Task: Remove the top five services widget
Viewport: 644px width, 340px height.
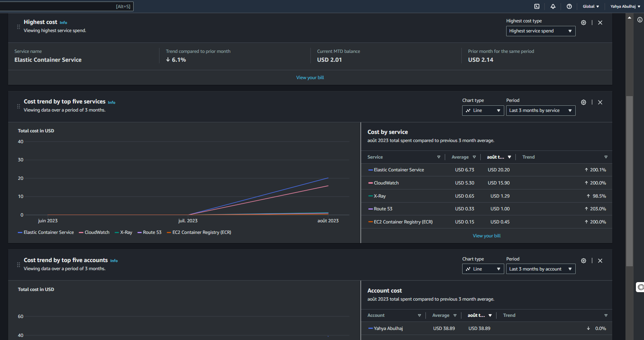Action: [x=600, y=102]
